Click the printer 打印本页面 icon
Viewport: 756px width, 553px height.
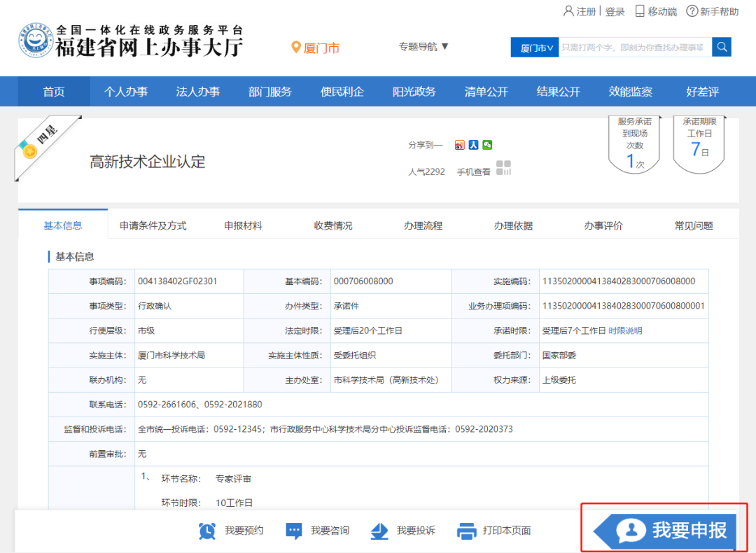coord(466,531)
